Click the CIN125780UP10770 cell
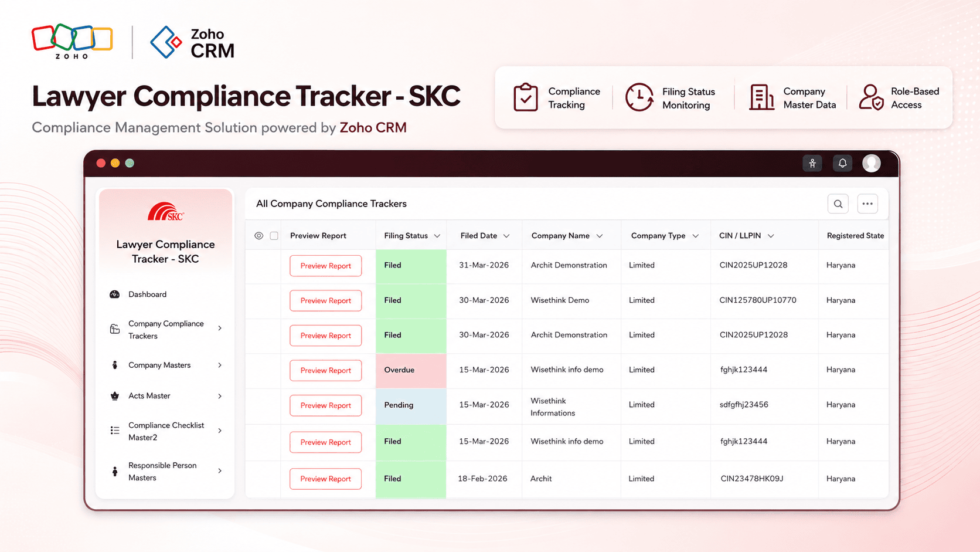The image size is (980, 552). [x=758, y=300]
